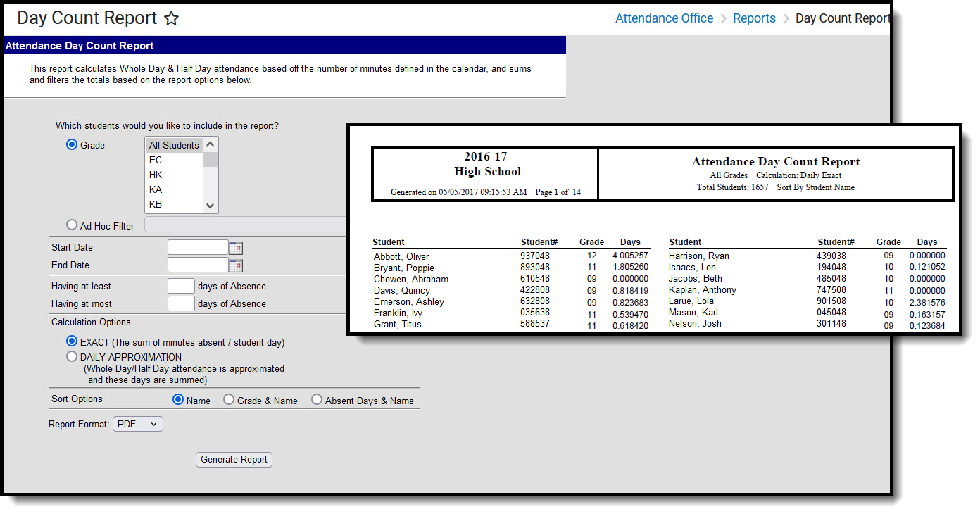The height and width of the screenshot is (514, 980).
Task: Click student name Harrison, Ryan in report
Action: (698, 256)
